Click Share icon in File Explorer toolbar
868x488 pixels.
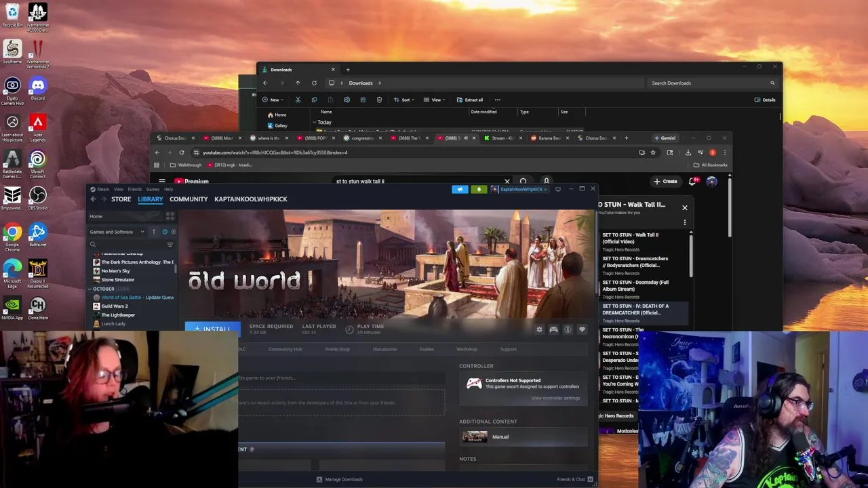coord(363,100)
